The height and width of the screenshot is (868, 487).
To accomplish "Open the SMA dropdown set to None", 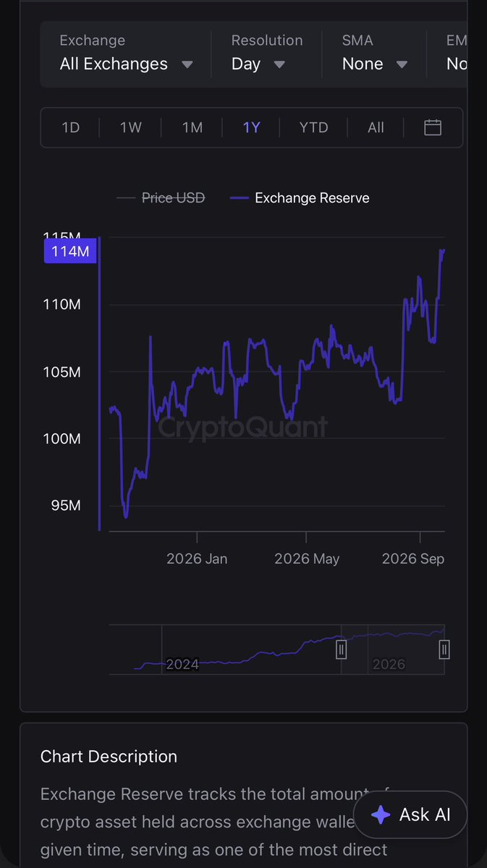I will (375, 54).
